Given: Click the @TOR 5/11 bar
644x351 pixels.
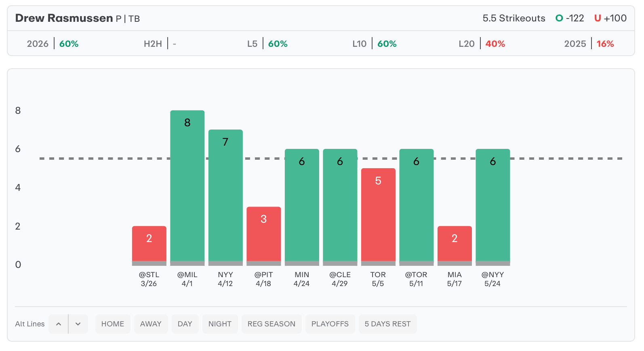Looking at the screenshot, I should coord(417,207).
